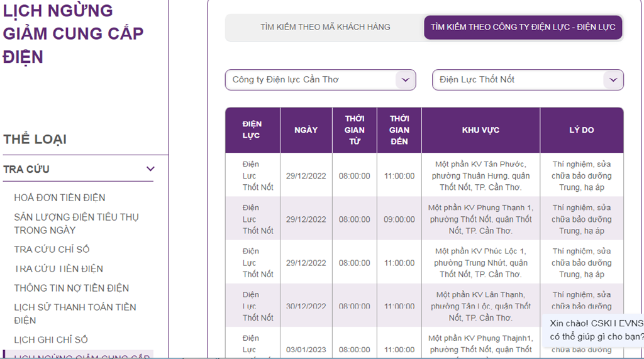Go to TRA CỨU CHỈ SỐ page
Screen dimensions: 644x359
tap(52, 249)
